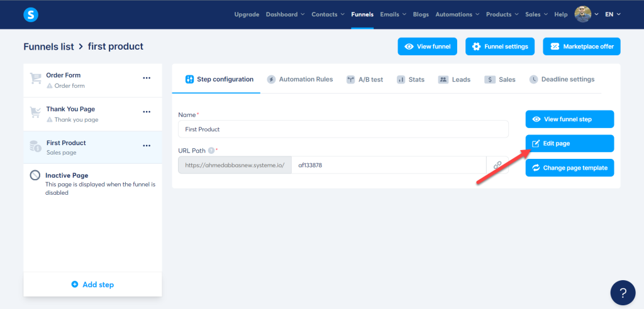Click the Change page template button
Viewport: 644px width, 309px height.
pyautogui.click(x=569, y=168)
